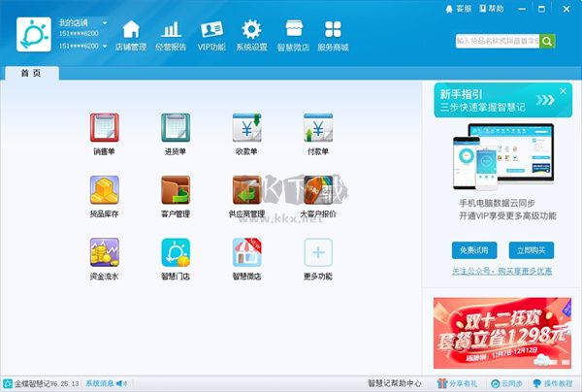This screenshot has height=392, width=582.
Task: Click the 智慧记 logo avatar
Action: (34, 35)
